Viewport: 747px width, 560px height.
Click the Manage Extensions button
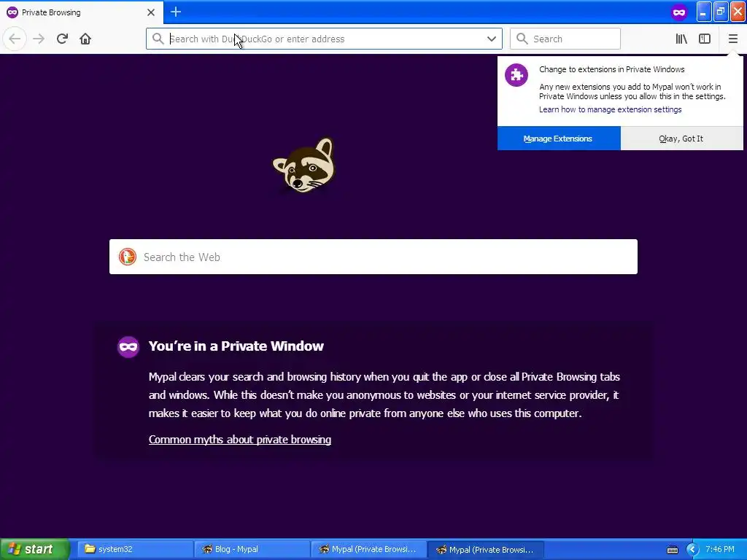[x=559, y=138]
